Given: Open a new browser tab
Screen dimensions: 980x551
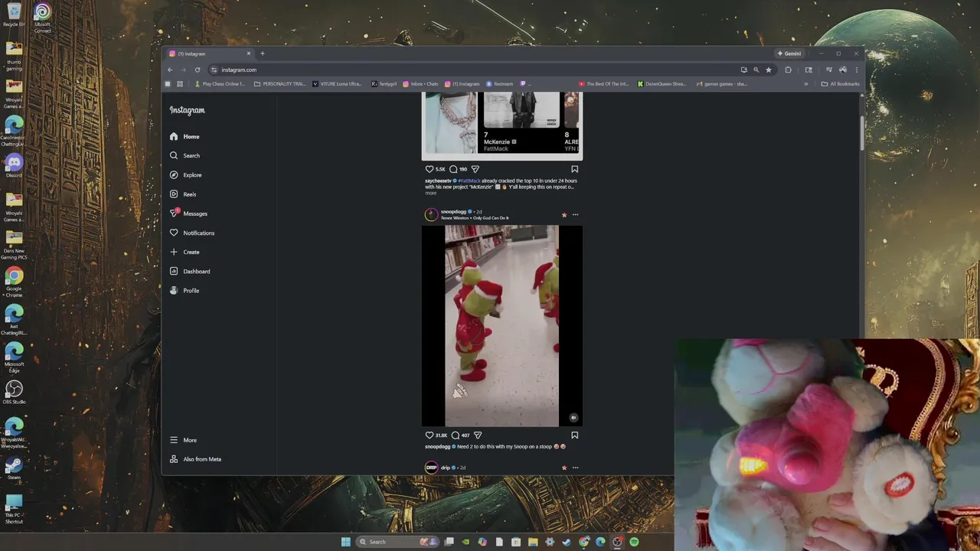Looking at the screenshot, I should (x=263, y=54).
